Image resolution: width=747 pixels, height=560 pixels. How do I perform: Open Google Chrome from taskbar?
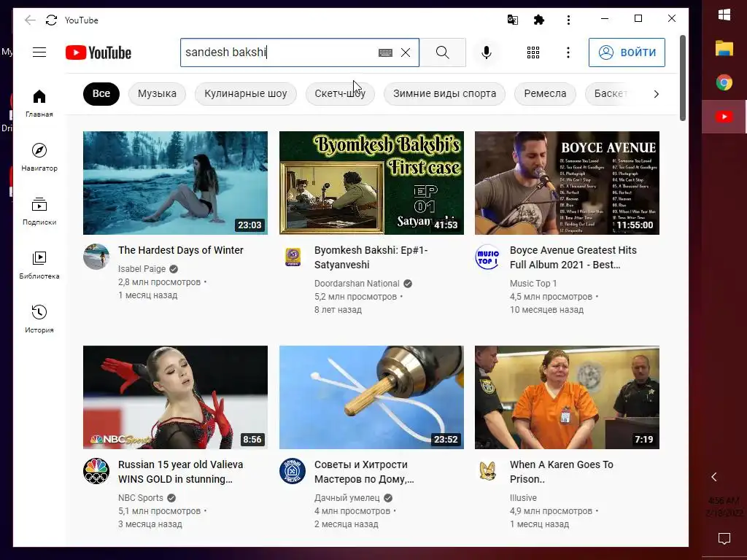(x=724, y=82)
